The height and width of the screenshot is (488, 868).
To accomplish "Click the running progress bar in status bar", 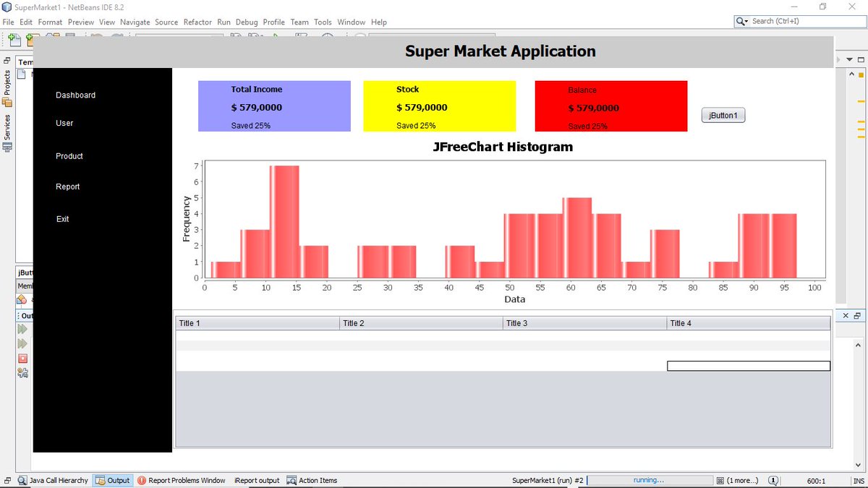I will (649, 480).
